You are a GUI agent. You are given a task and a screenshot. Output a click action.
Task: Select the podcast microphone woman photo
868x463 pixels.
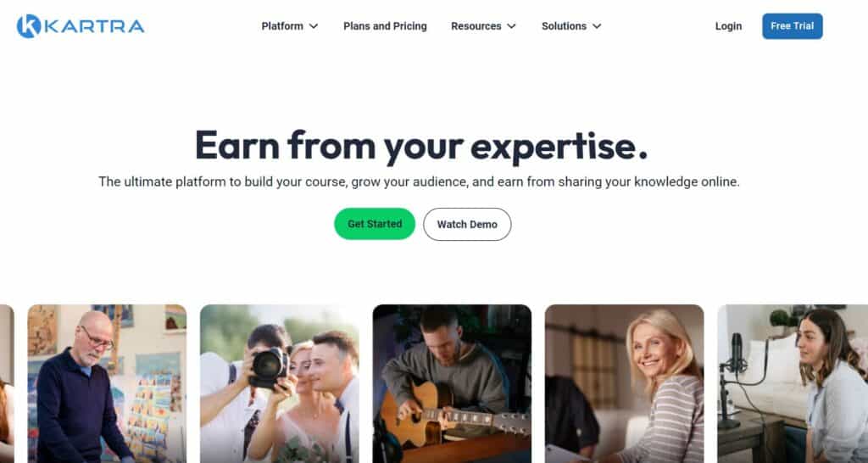point(793,383)
